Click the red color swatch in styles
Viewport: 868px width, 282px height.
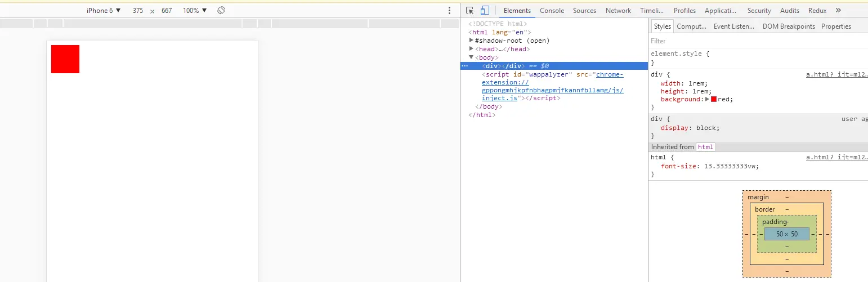pos(714,99)
